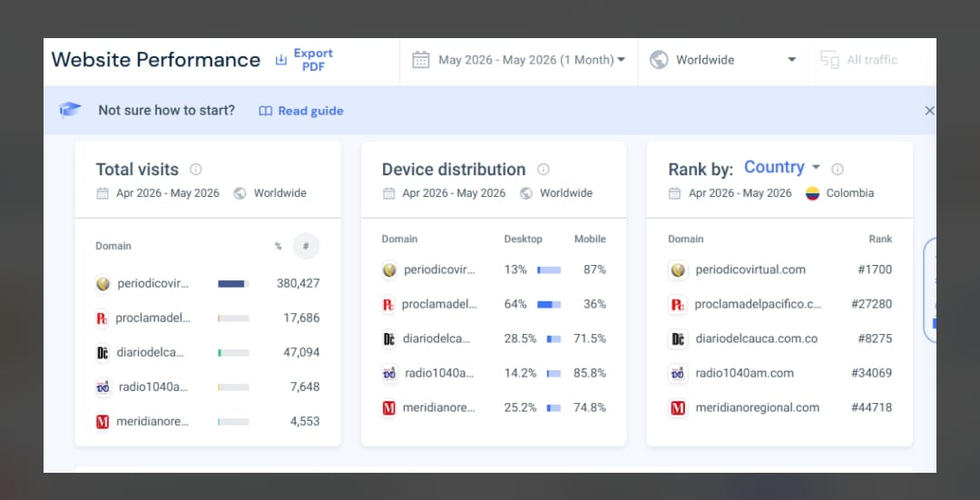The width and height of the screenshot is (980, 500).
Task: Click the Export PDF download icon
Action: (281, 60)
